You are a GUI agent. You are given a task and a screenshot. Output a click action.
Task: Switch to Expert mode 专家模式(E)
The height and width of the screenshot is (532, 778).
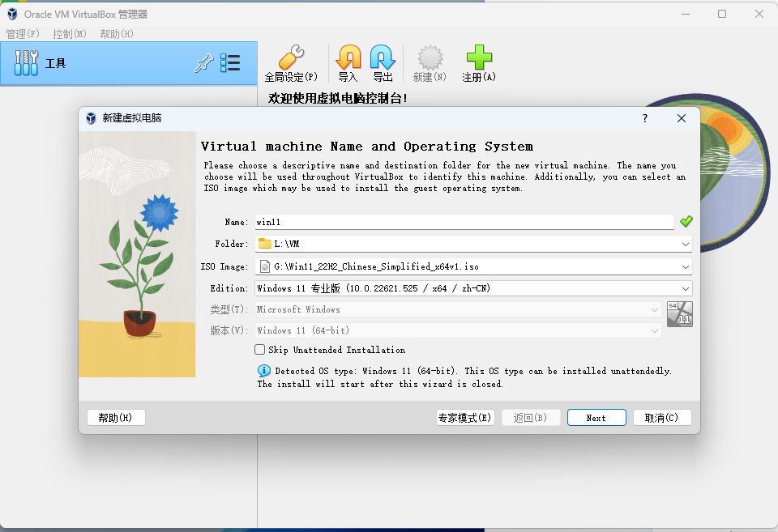(x=465, y=418)
